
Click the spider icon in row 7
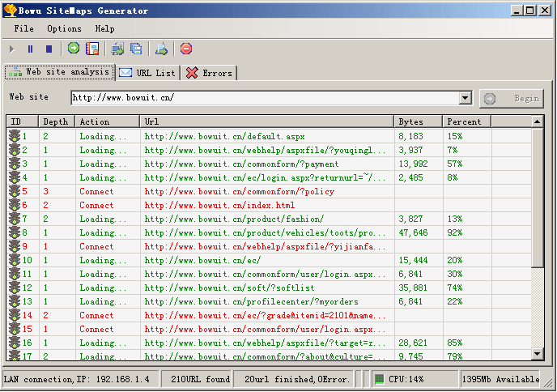click(15, 219)
